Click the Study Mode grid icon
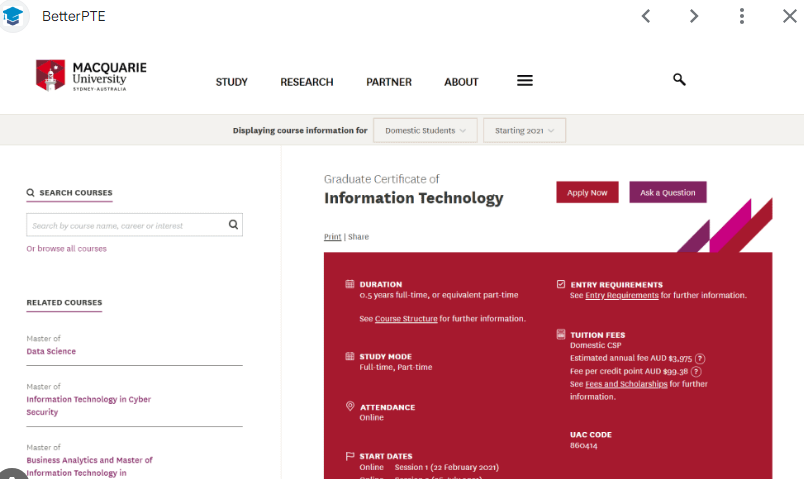 pyautogui.click(x=350, y=356)
